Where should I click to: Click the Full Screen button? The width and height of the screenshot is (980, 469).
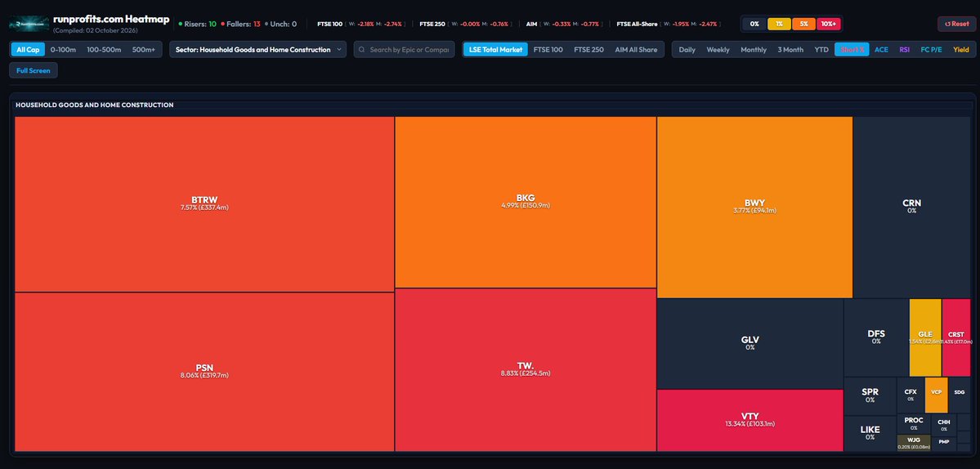point(34,70)
